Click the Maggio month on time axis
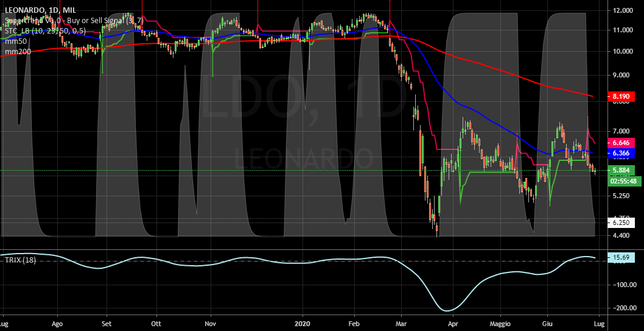This screenshot has width=644, height=331. [500, 324]
